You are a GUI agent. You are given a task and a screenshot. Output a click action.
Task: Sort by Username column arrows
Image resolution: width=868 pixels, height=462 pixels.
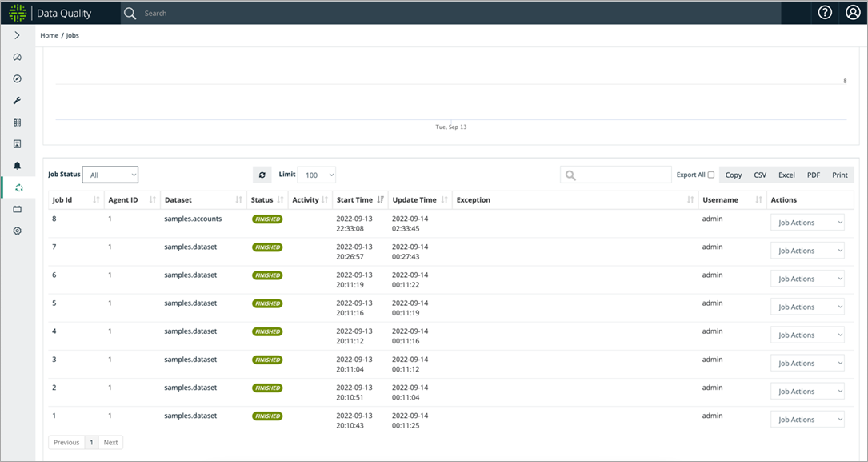point(758,200)
